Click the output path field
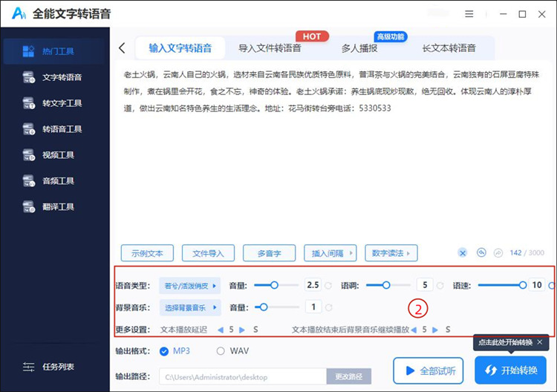Image resolution: width=557 pixels, height=392 pixels. tap(243, 376)
